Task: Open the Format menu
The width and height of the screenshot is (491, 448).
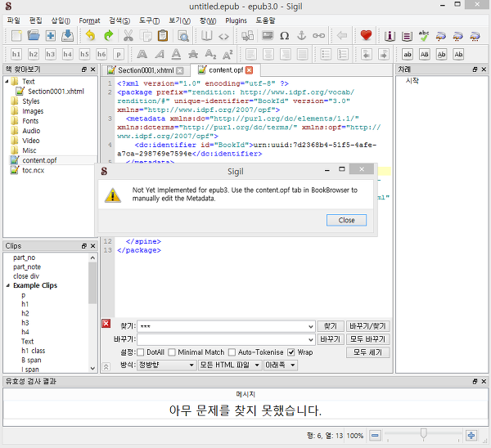Action: (x=89, y=20)
